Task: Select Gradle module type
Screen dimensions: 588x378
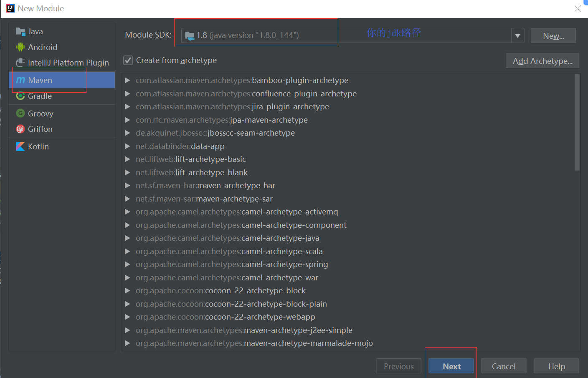Action: pos(62,96)
